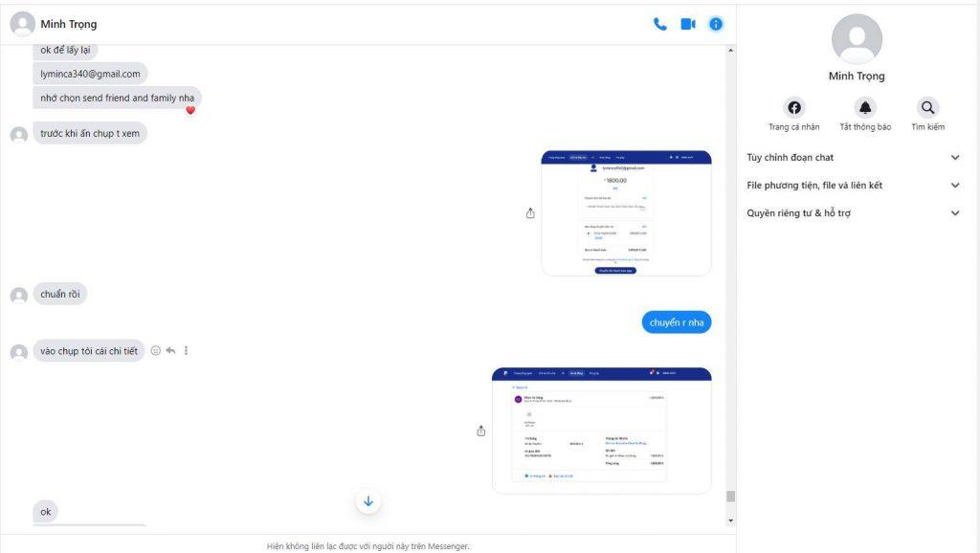Image resolution: width=980 pixels, height=553 pixels.
Task: Start a voice call with Minh Trọng
Action: [x=659, y=24]
